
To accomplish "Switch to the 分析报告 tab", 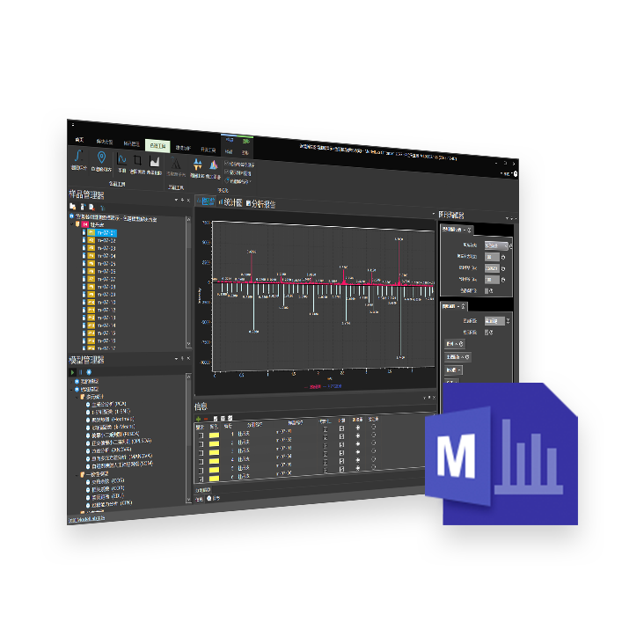I will point(260,203).
